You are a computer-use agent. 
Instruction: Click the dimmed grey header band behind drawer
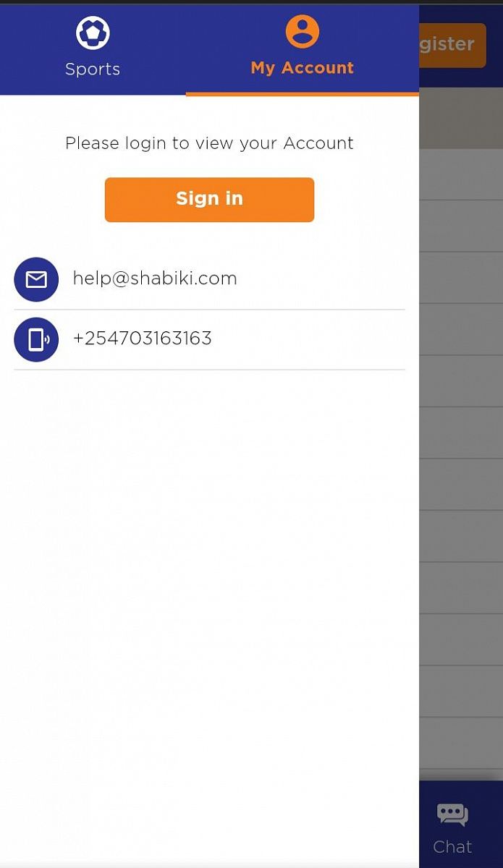click(x=461, y=119)
